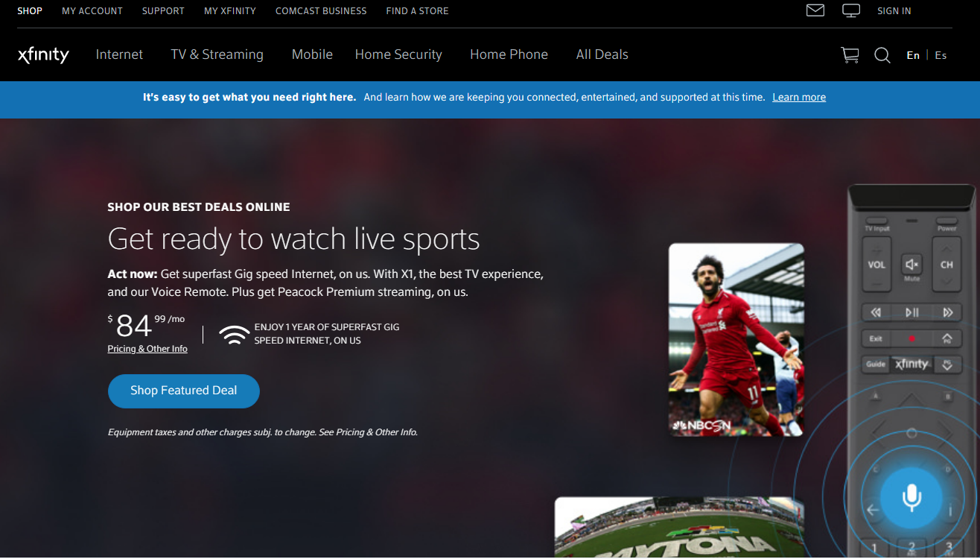Screen dimensions: 980x559
Task: Open site search with magnifier icon
Action: [882, 55]
